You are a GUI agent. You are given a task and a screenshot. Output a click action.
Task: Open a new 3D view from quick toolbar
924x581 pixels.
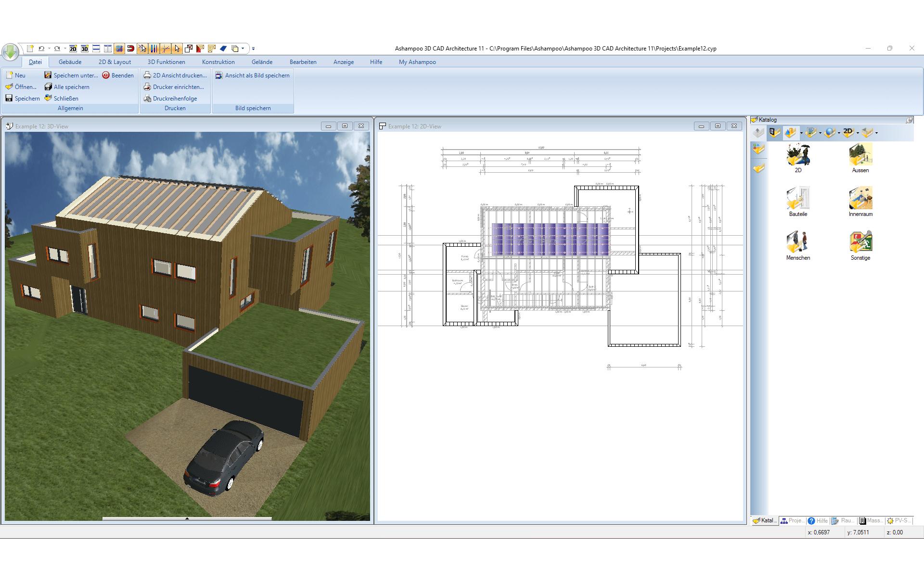point(85,49)
